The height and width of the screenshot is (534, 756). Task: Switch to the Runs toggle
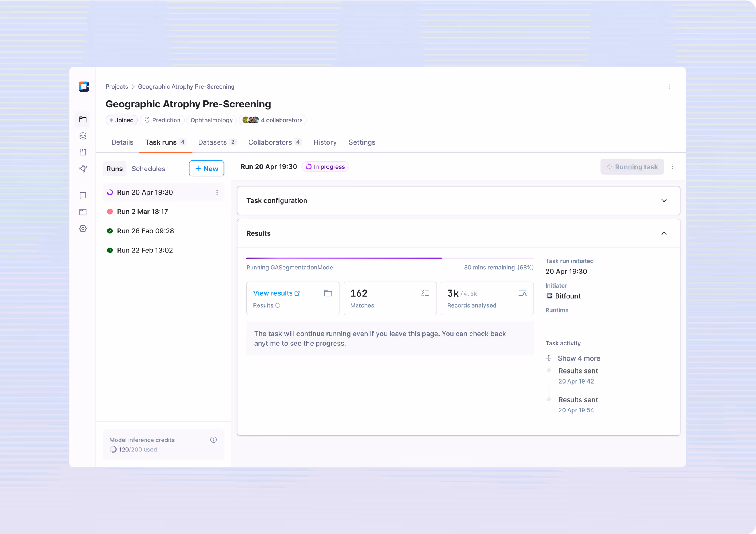pyautogui.click(x=115, y=169)
